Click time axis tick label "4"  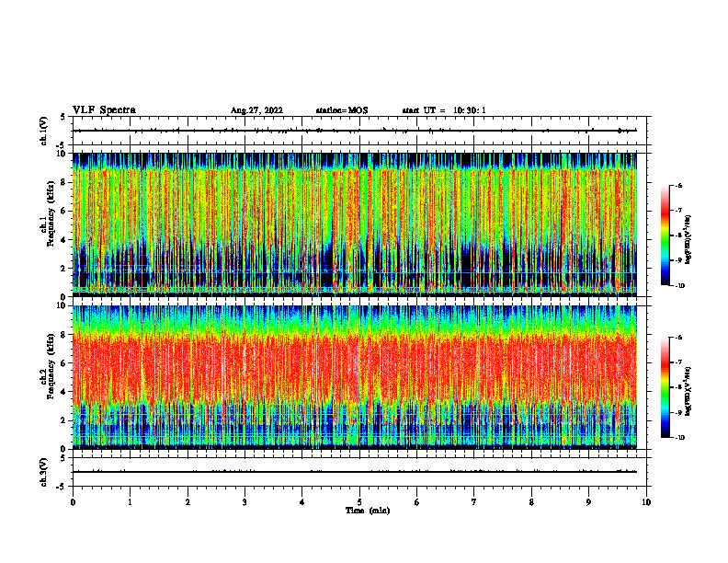302,502
